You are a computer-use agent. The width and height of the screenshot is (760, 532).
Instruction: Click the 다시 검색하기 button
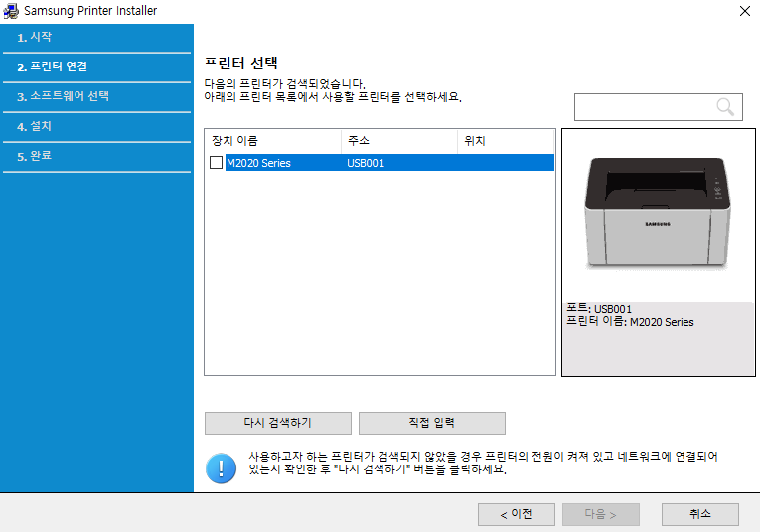click(278, 423)
